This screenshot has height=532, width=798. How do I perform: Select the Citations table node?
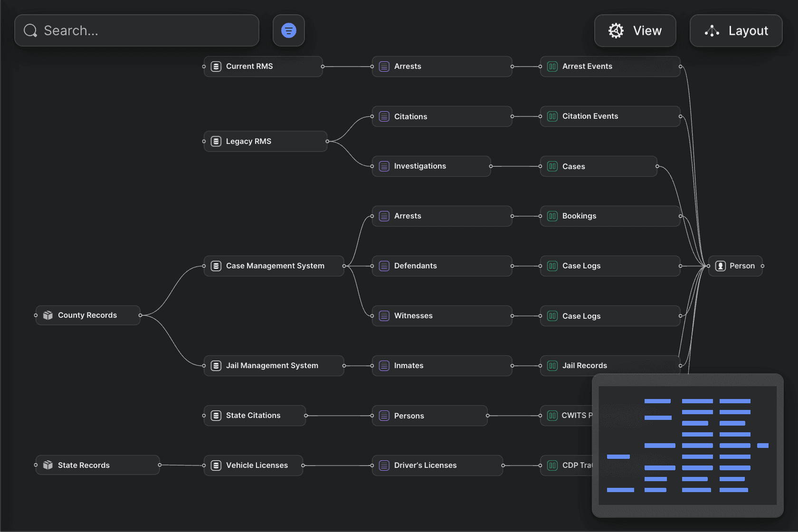pos(442,116)
